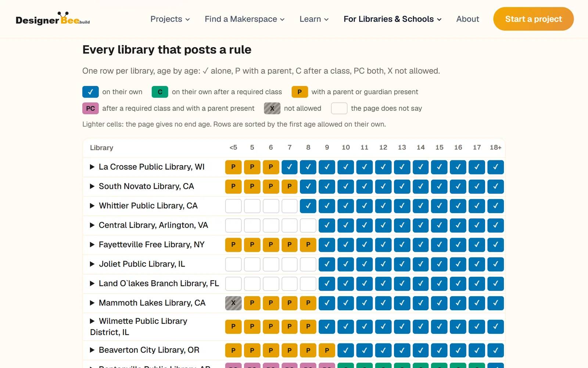The image size is (588, 368).
Task: Open the DesignerBee.build home logo
Action: click(53, 19)
